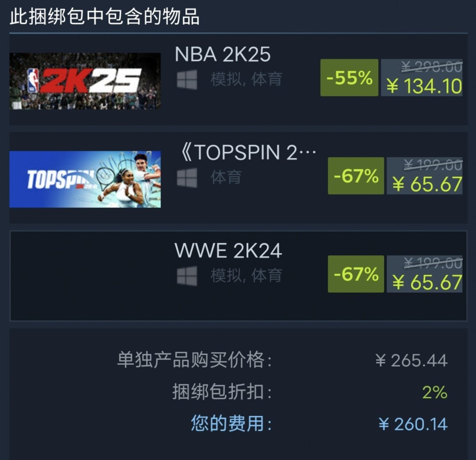Image resolution: width=476 pixels, height=460 pixels.
Task: Click Windows platform icon under TOPSPIN title
Action: 187,178
